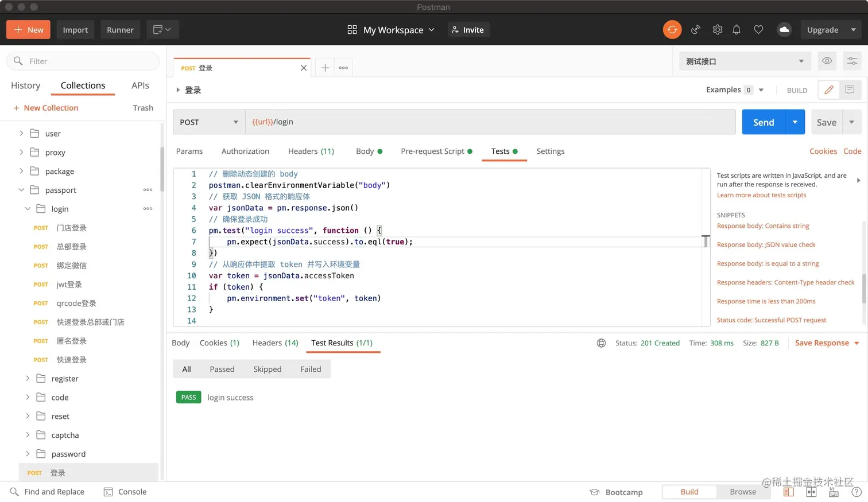Screen dimensions: 868x502
Task: Open Find and Replace
Action: (x=47, y=492)
